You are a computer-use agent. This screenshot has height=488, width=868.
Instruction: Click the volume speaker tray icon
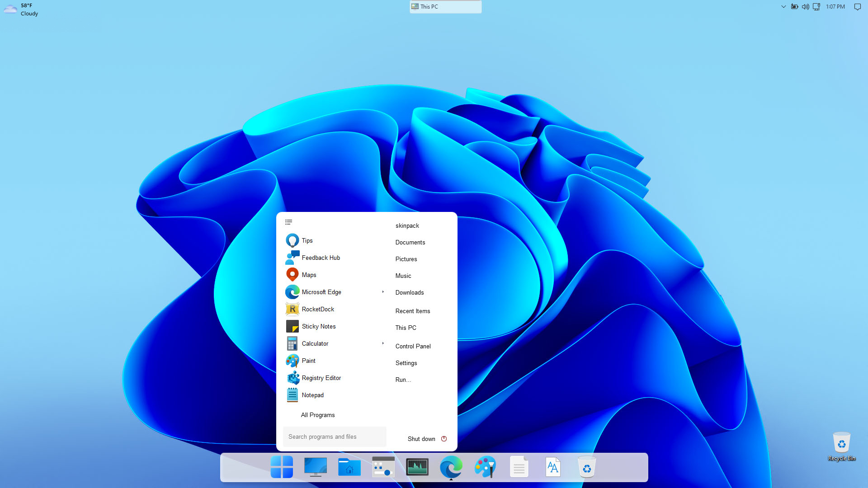point(805,7)
